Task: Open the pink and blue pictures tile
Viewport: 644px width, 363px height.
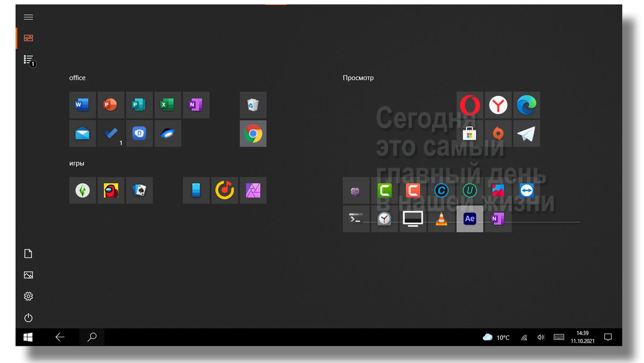Action: click(499, 190)
